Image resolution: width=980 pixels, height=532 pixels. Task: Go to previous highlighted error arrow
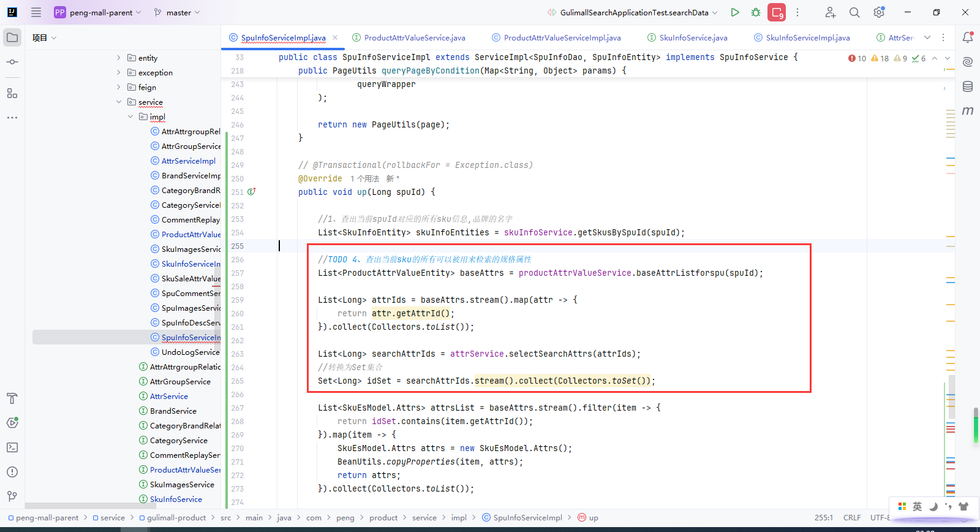[x=935, y=58]
